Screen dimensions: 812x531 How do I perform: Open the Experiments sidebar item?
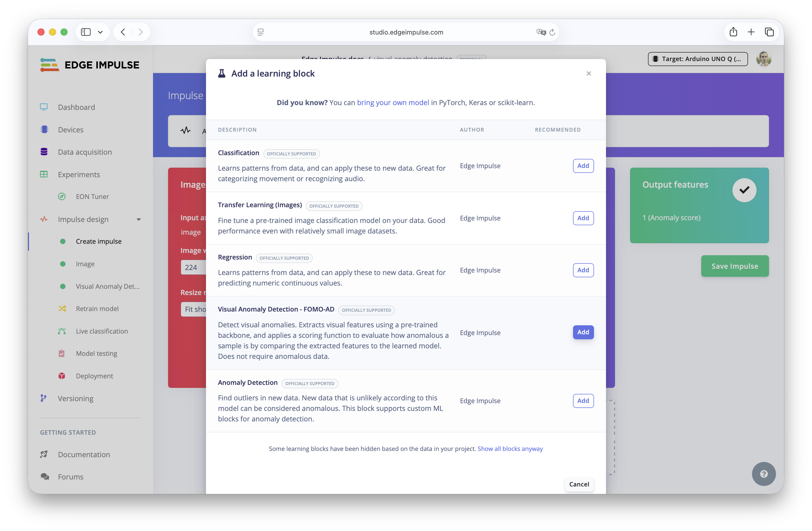pyautogui.click(x=79, y=174)
